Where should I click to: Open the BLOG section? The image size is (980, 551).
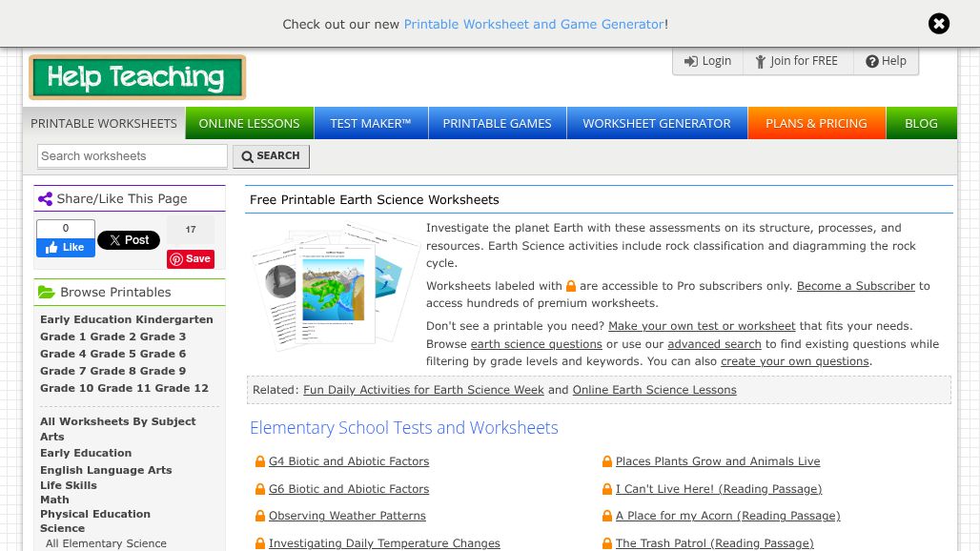921,123
